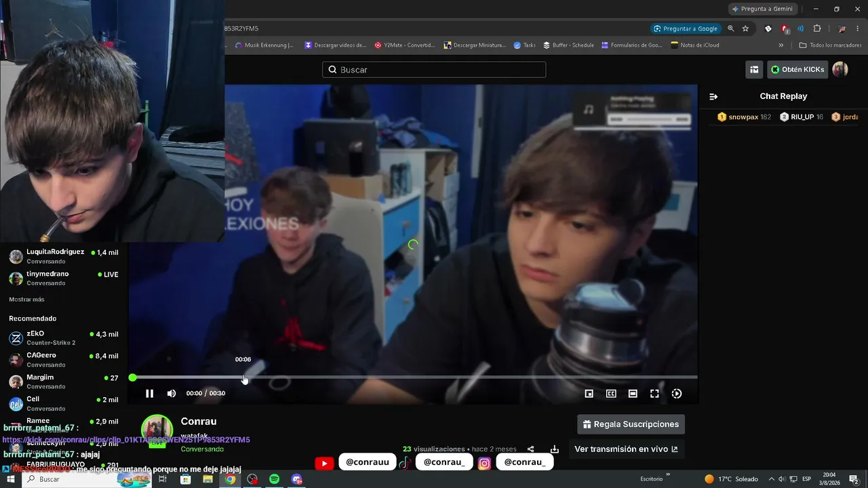
Task: Open Instagram link @conrau_
Action: 525,462
